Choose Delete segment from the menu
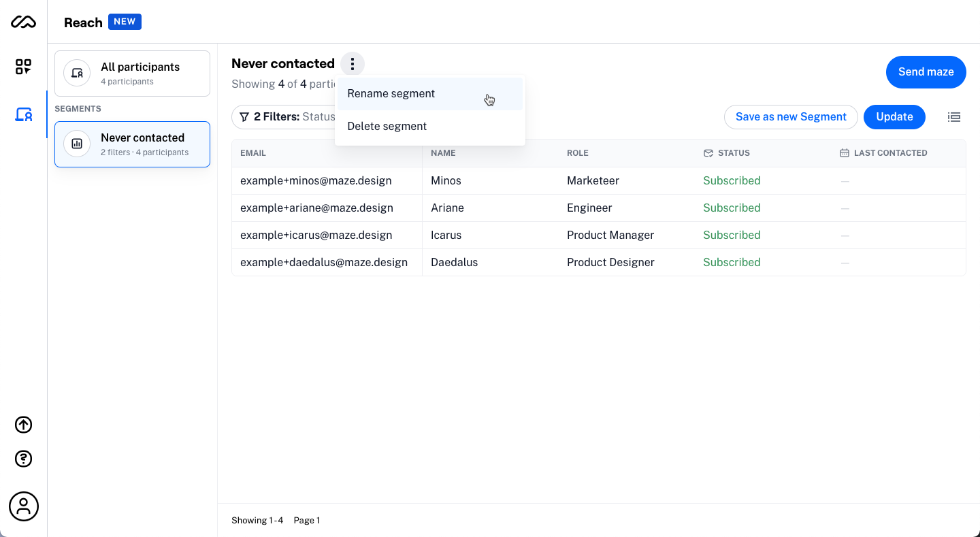This screenshot has height=537, width=980. point(387,127)
